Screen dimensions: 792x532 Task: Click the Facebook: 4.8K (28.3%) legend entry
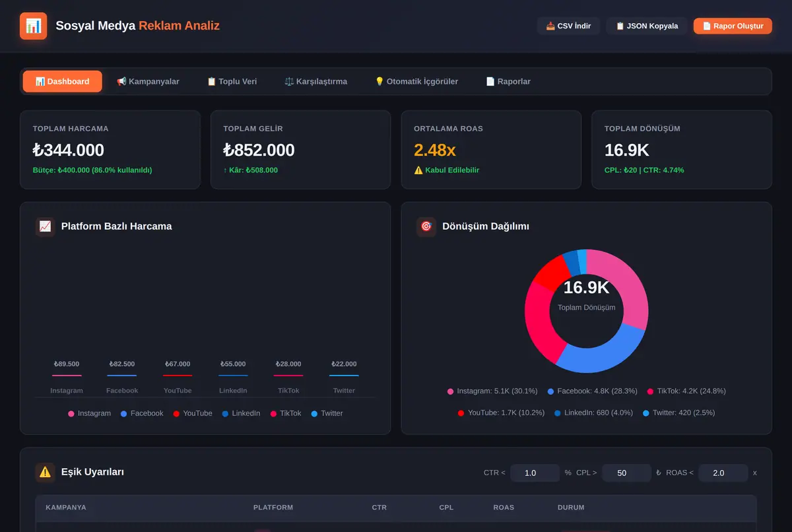593,391
